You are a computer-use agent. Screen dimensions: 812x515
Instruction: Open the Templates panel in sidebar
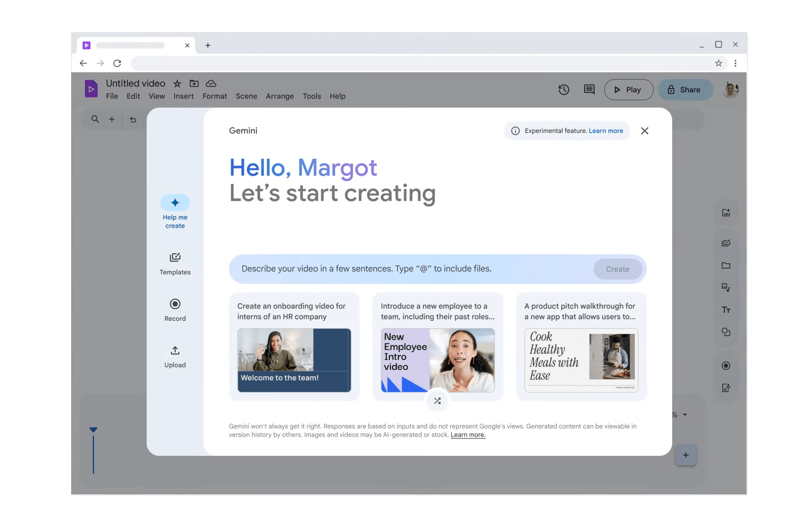pos(175,264)
